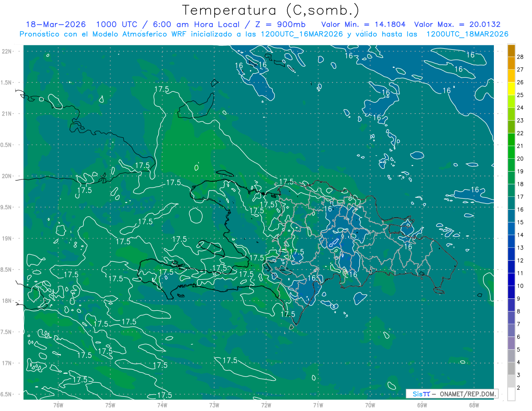Click the "21" color scale label

pyautogui.click(x=520, y=146)
